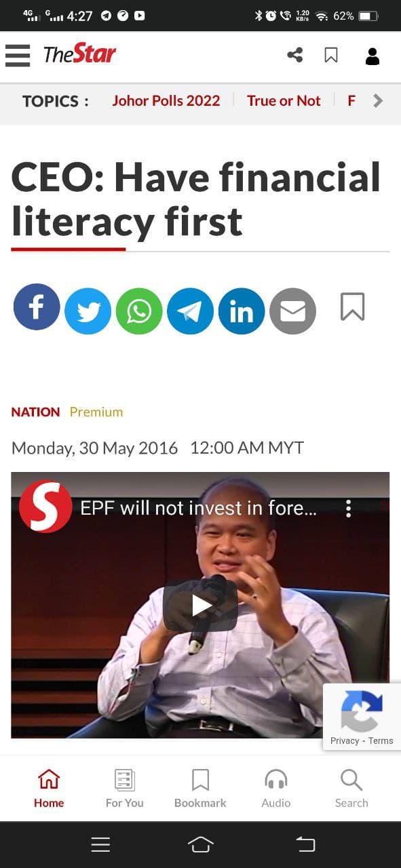Image resolution: width=401 pixels, height=868 pixels.
Task: Expand the topics list with the right arrow
Action: 378,101
